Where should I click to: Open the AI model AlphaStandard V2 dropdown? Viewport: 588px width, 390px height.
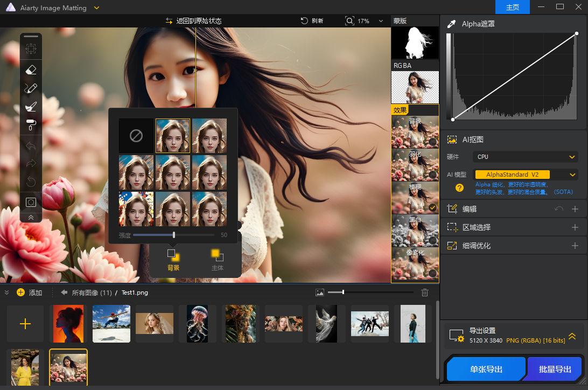525,175
